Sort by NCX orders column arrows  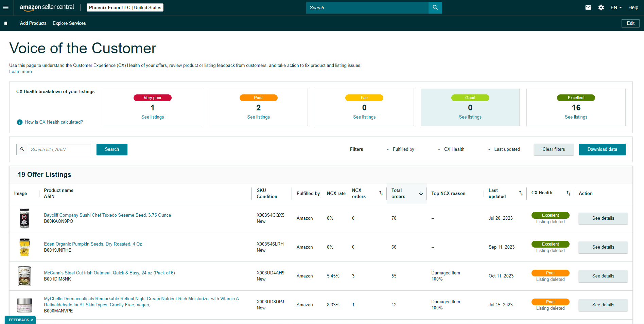pos(381,193)
